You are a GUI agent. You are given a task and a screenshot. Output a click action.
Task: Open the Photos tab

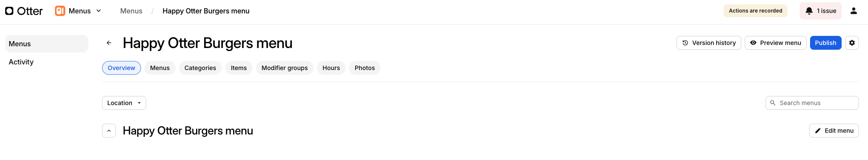tap(365, 68)
